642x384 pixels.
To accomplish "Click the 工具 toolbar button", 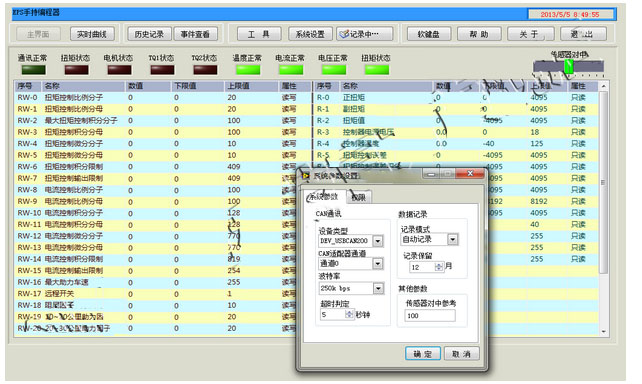I will (x=259, y=34).
